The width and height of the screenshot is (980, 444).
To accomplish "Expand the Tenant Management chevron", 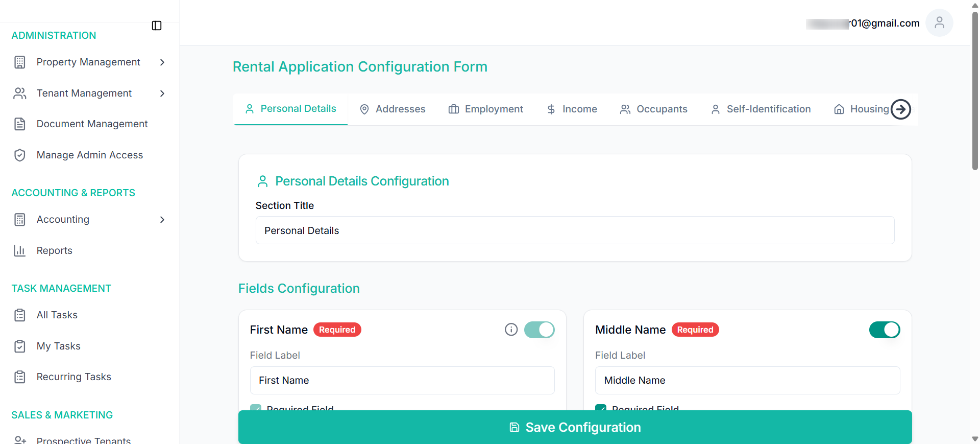I will point(162,94).
